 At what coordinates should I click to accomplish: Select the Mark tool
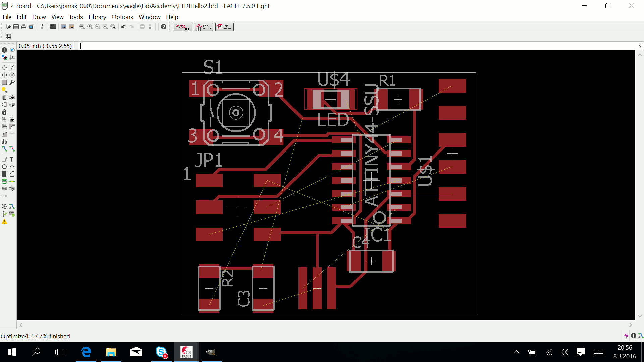coord(12,57)
